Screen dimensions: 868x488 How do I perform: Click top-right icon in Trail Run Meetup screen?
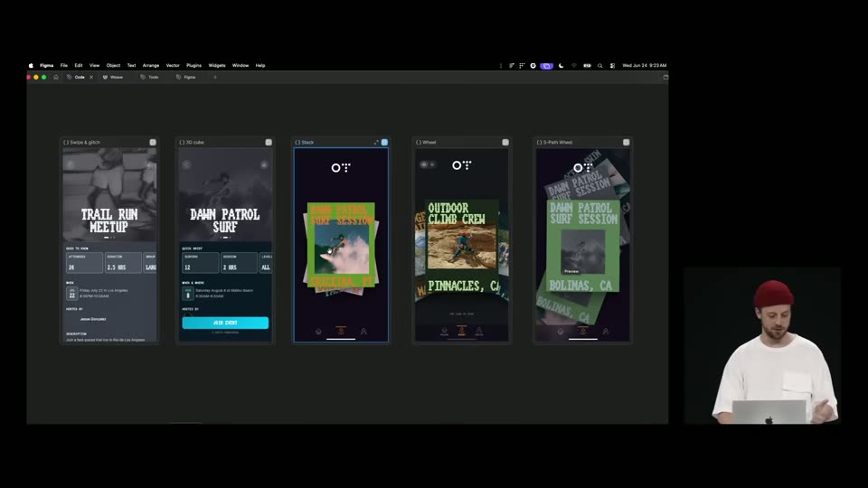tap(148, 164)
